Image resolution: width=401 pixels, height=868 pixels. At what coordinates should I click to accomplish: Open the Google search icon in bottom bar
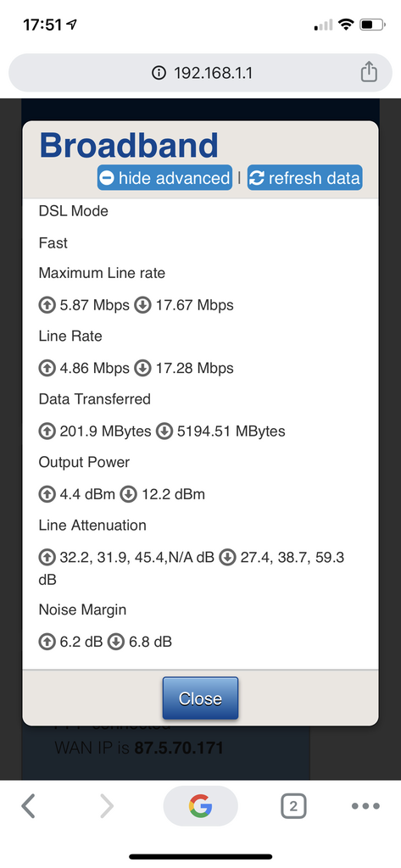coord(200,805)
